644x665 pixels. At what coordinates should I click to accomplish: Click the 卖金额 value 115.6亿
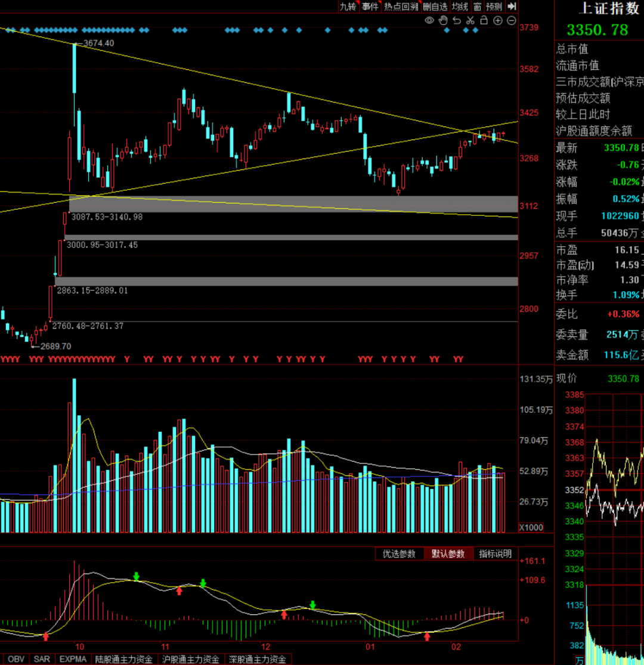[x=621, y=355]
